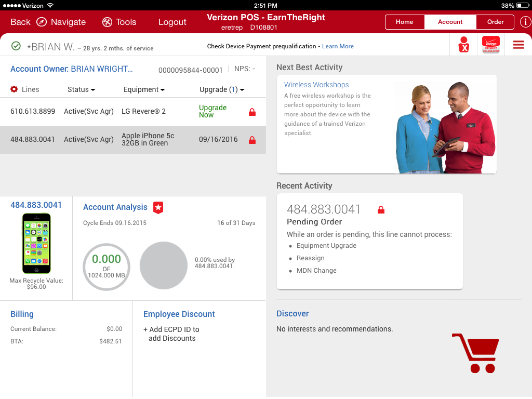Open the red person X icon

point(464,45)
